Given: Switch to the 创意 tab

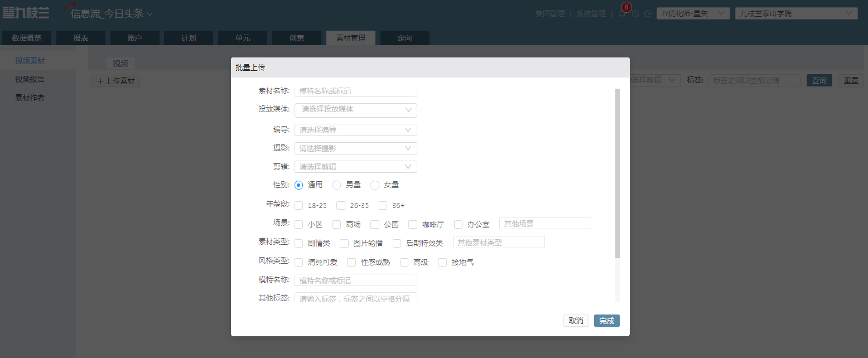Looking at the screenshot, I should click(297, 38).
